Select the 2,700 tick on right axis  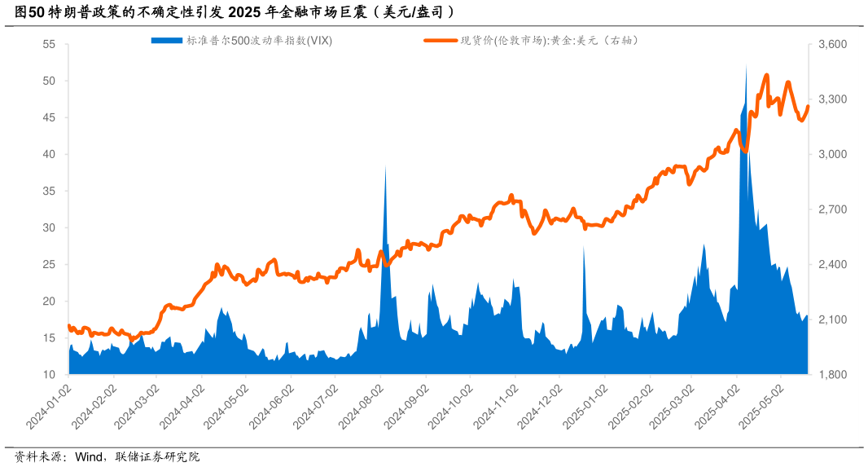pyautogui.click(x=832, y=209)
